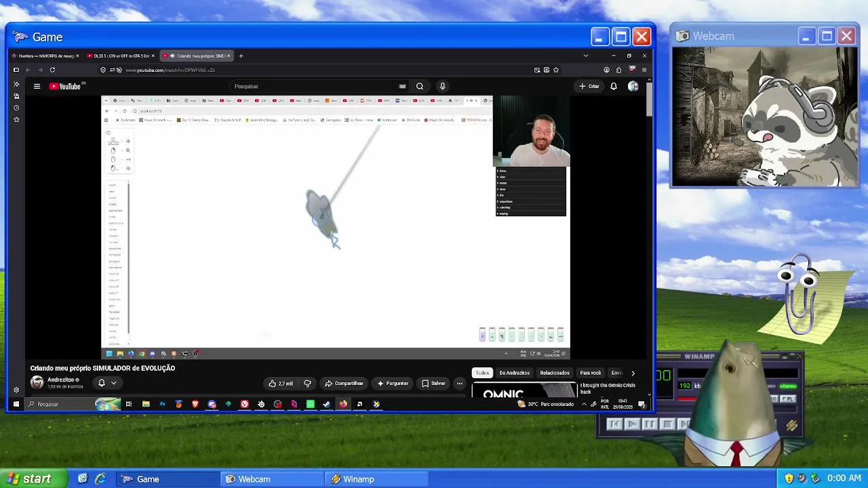The image size is (868, 488).
Task: Select the Todos filter chip
Action: click(x=482, y=373)
